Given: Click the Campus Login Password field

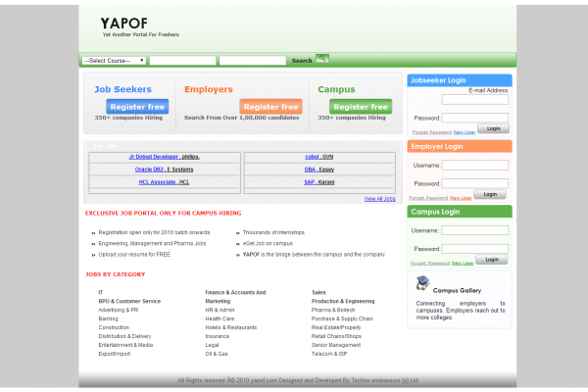Looking at the screenshot, I should tap(474, 249).
